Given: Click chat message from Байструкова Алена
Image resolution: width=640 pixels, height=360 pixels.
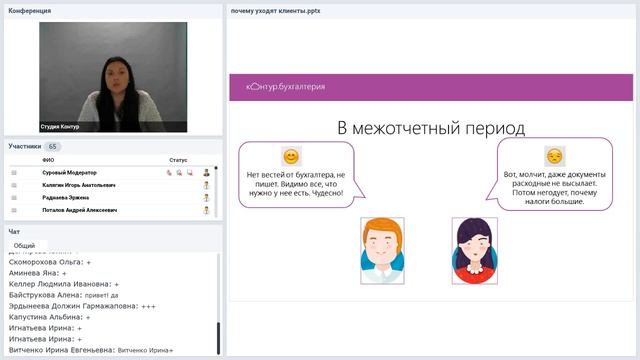Looking at the screenshot, I should point(63,295).
